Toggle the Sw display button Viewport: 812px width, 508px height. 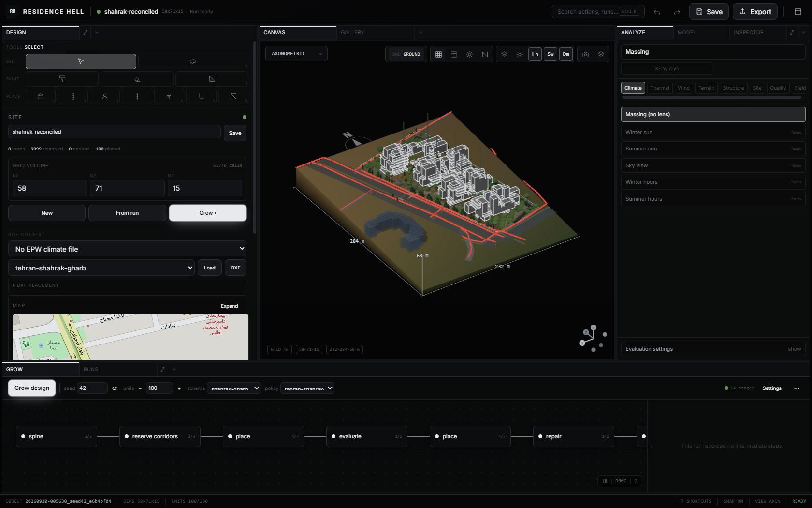point(551,54)
